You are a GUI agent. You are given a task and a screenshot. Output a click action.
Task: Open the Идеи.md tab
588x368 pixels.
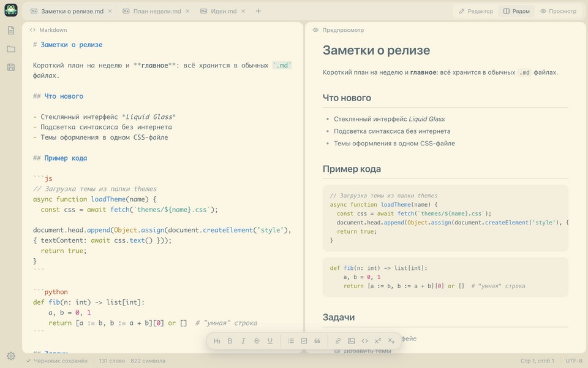223,11
